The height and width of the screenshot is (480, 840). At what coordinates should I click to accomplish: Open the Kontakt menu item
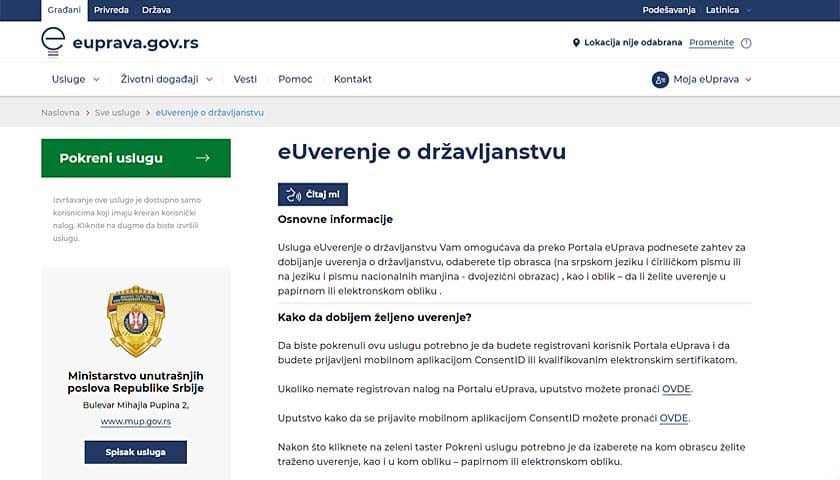(352, 79)
